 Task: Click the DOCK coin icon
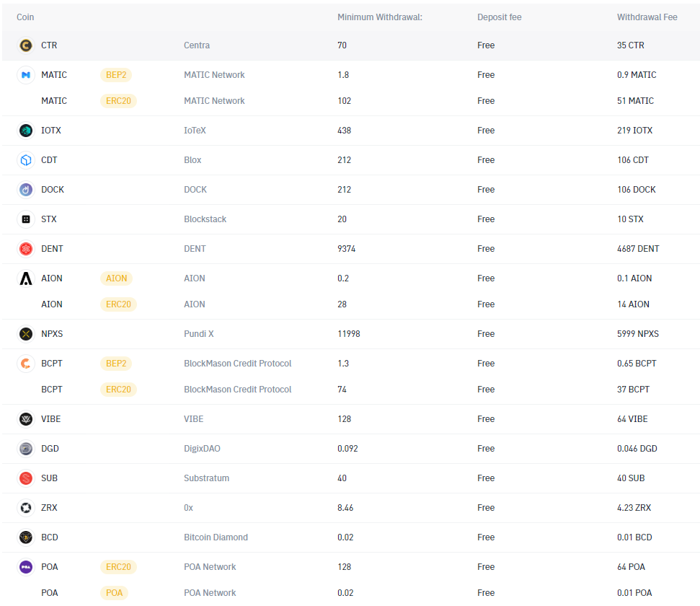coord(26,190)
